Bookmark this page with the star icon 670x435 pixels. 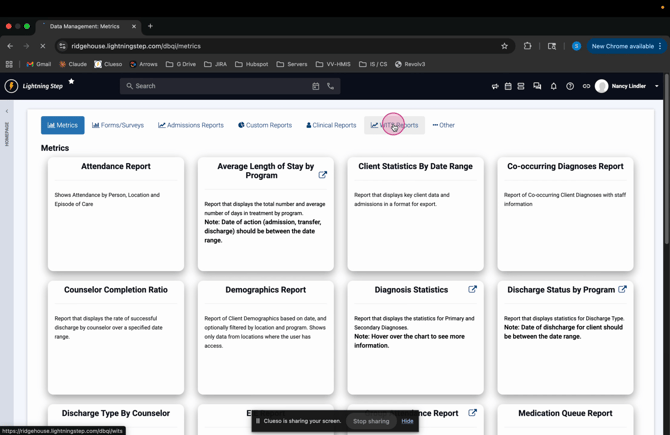505,46
